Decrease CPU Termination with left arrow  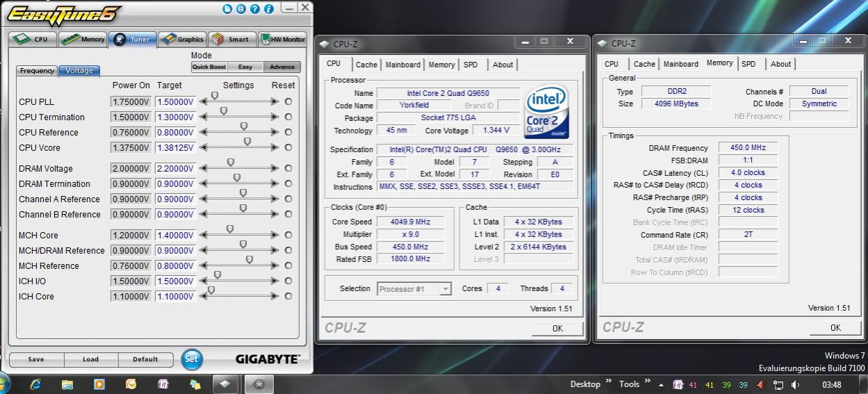[x=203, y=117]
